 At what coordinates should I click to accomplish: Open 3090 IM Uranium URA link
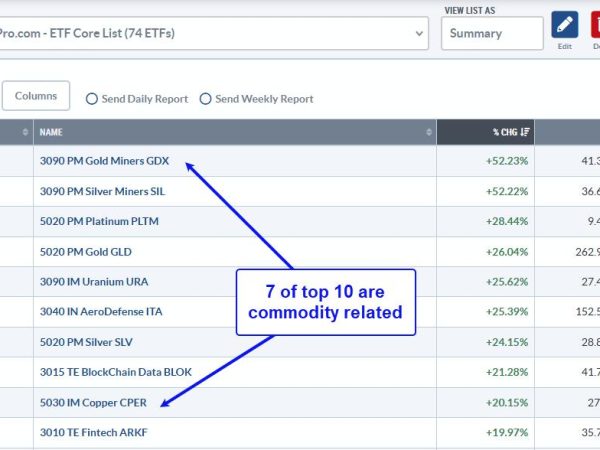pyautogui.click(x=94, y=282)
